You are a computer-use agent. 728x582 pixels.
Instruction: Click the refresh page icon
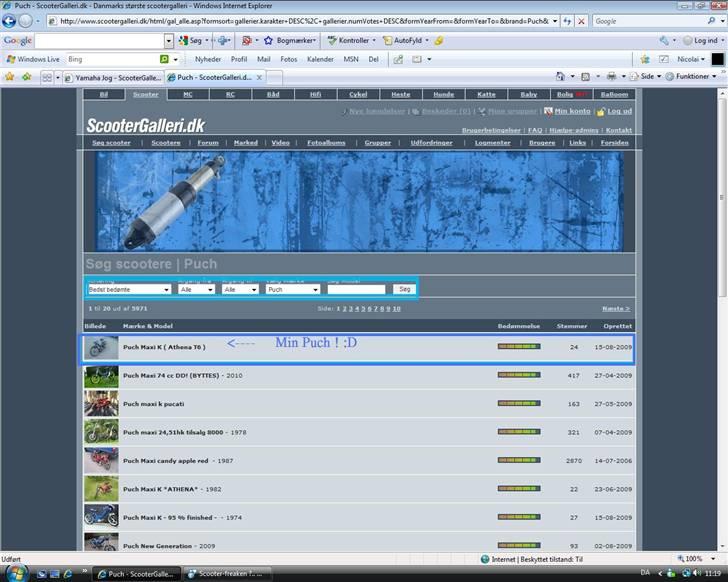(568, 21)
